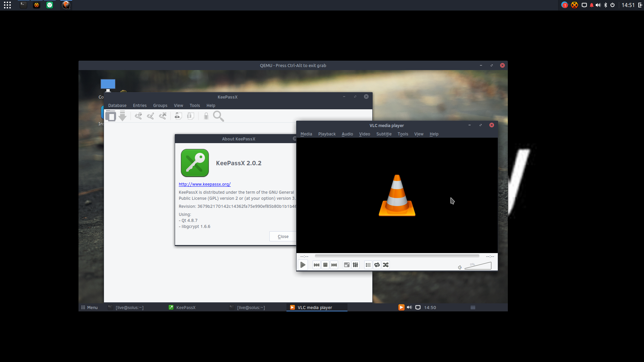The image size is (644, 362).
Task: Click the VLC tray icon in guest panel
Action: click(x=401, y=307)
